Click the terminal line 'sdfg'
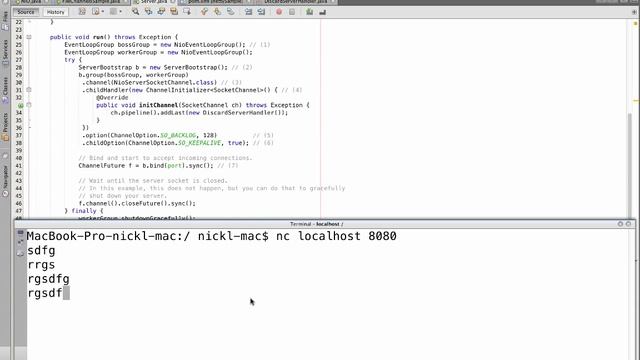The height and width of the screenshot is (360, 640). click(41, 250)
